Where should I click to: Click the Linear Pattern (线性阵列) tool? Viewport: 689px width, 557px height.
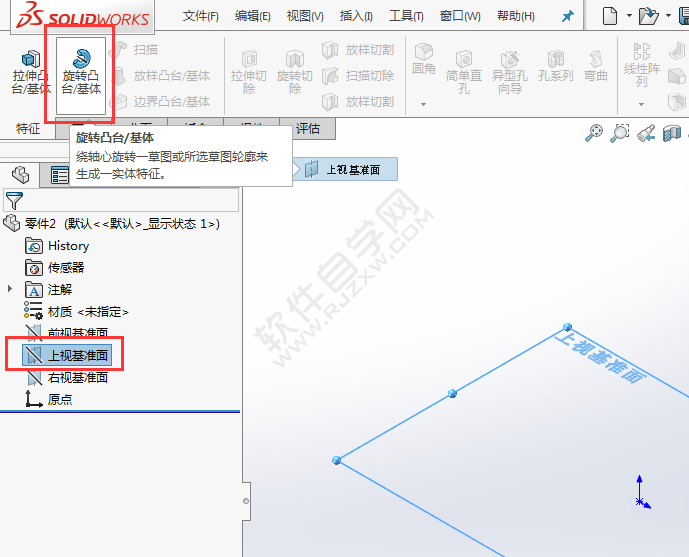point(642,65)
